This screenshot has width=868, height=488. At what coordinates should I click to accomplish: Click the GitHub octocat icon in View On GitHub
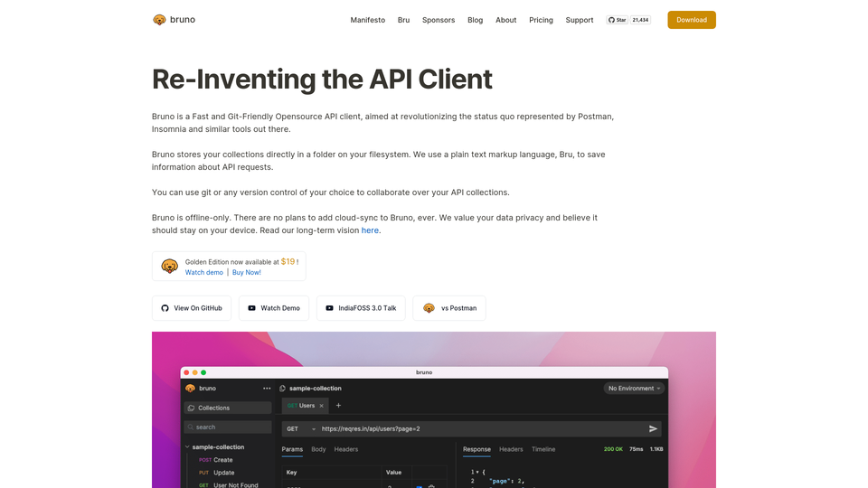click(x=165, y=308)
